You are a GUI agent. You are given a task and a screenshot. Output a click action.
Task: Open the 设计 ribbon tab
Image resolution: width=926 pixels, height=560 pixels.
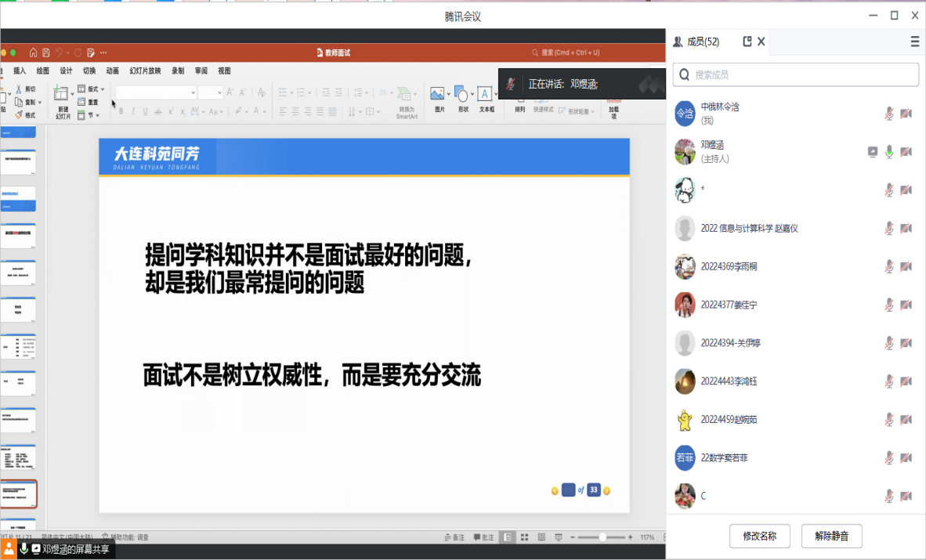tap(66, 71)
